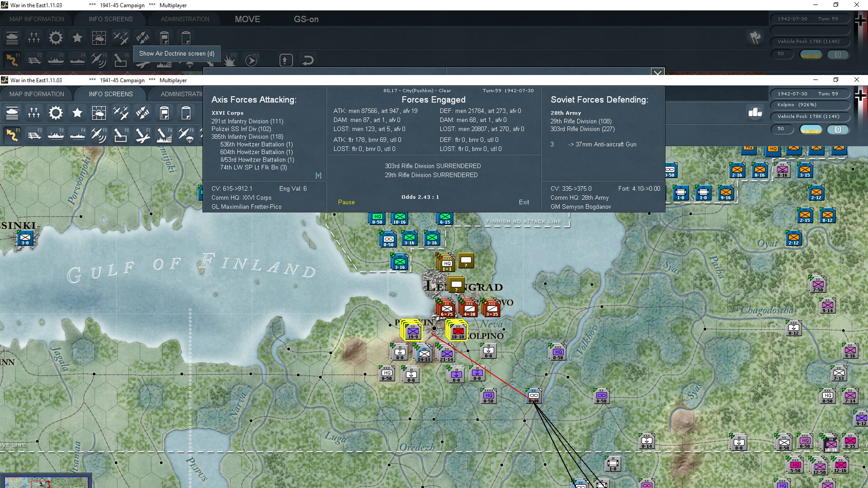
Task: Open the flag report clipboard icon in front window
Action: click(164, 113)
